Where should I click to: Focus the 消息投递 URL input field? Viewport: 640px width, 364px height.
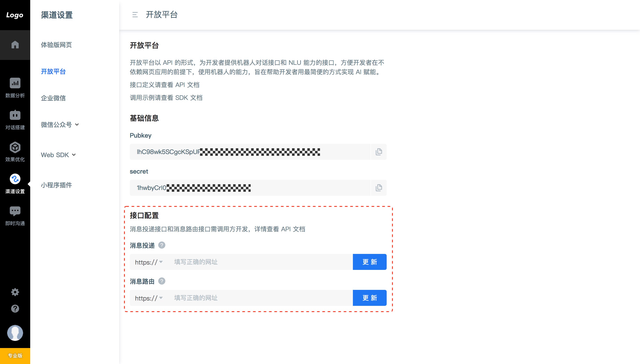[260, 262]
